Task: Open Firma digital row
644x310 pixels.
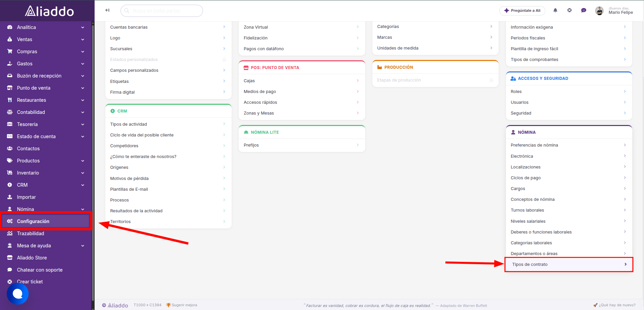Action: point(168,92)
